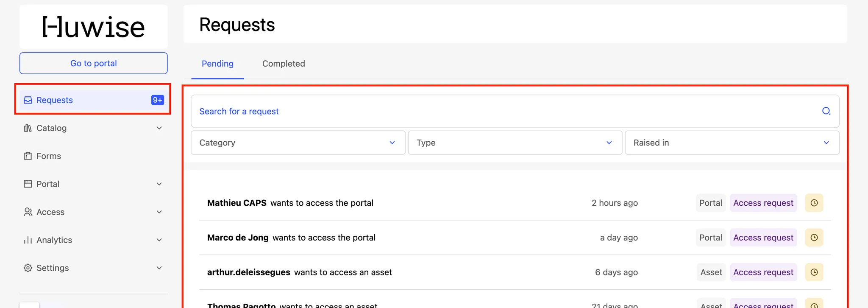Open the Raised in filter dropdown
This screenshot has height=308, width=868.
point(732,143)
